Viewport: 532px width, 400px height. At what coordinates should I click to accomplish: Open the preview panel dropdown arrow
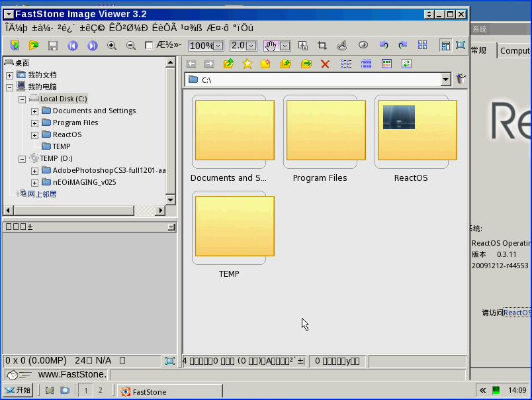click(171, 227)
